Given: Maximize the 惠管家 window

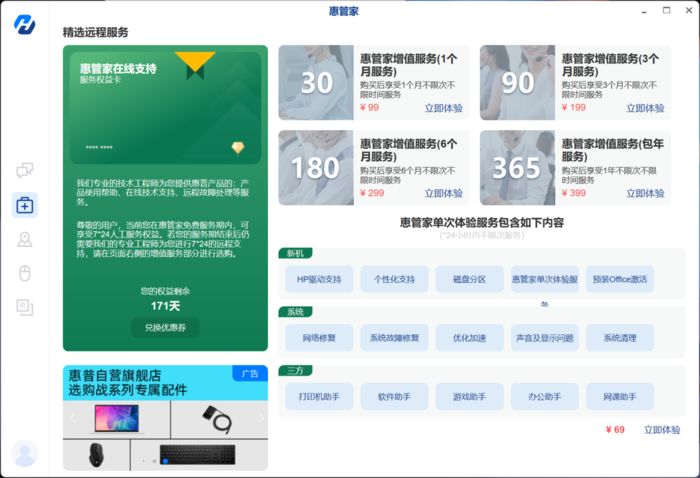Looking at the screenshot, I should click(x=667, y=10).
